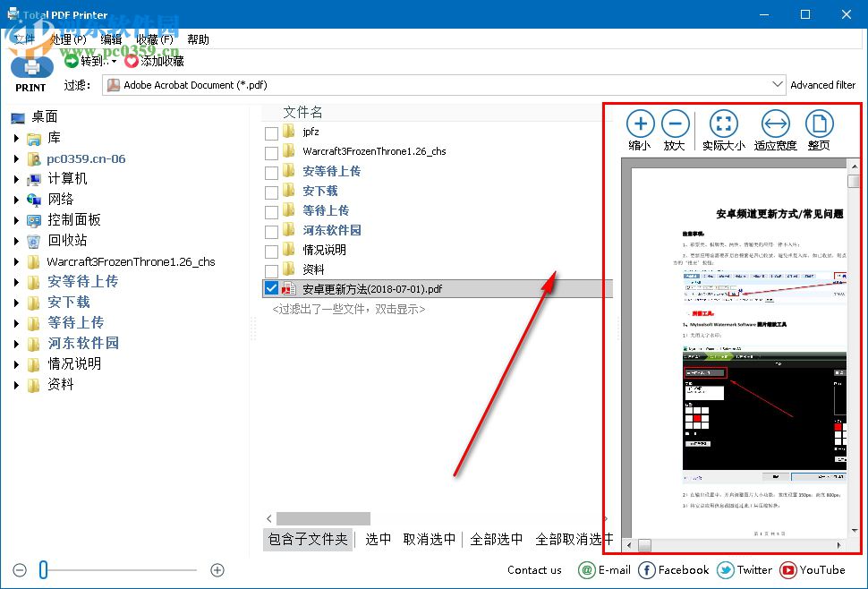The image size is (868, 589).
Task: Open the Adobe Acrobat Document filter dropdown
Action: coord(778,84)
